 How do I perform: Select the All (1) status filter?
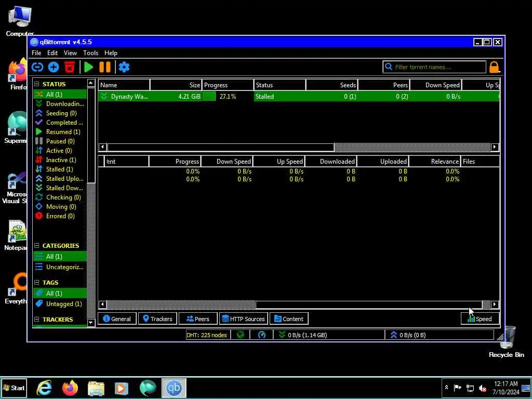tap(60, 95)
